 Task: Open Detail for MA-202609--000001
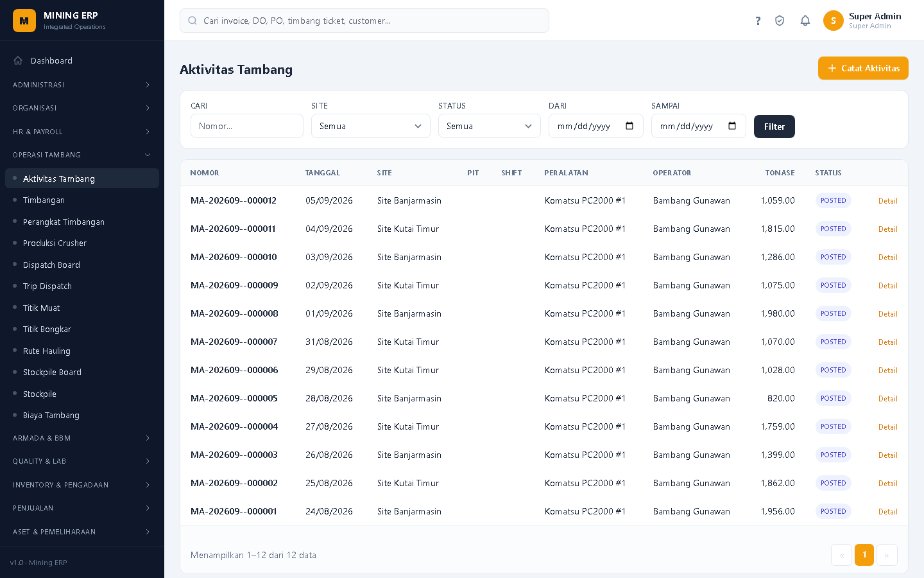[887, 512]
